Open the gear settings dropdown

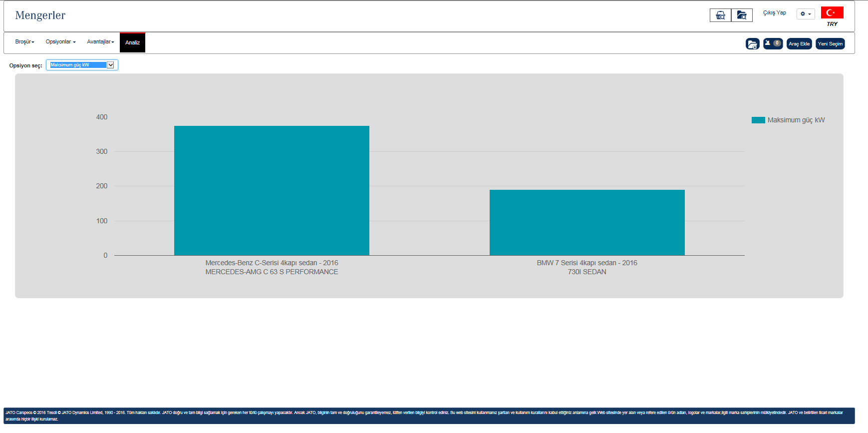pos(806,14)
